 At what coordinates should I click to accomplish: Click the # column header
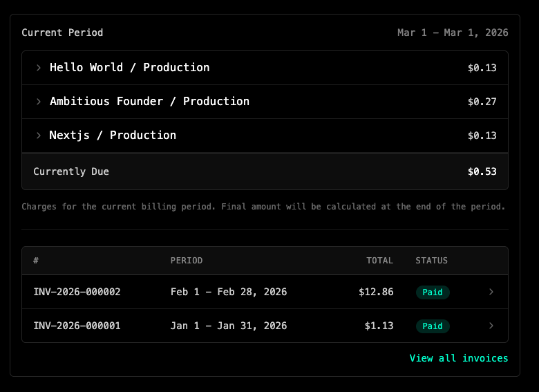tap(36, 261)
